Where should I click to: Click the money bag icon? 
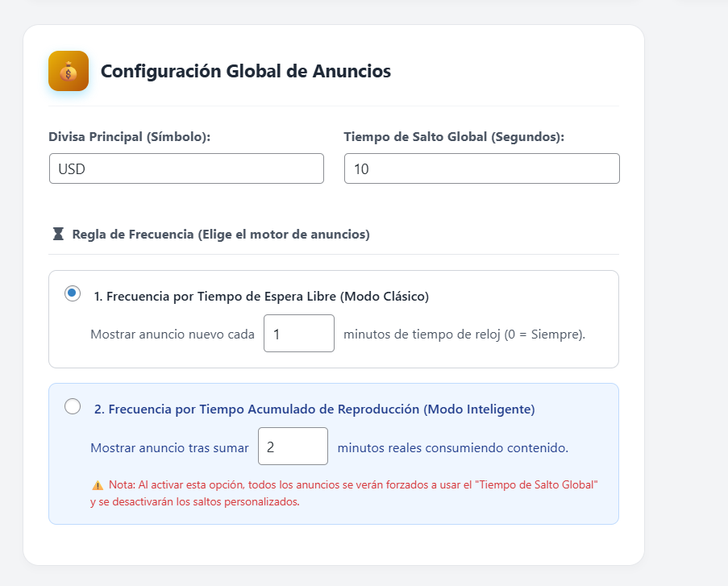point(69,72)
